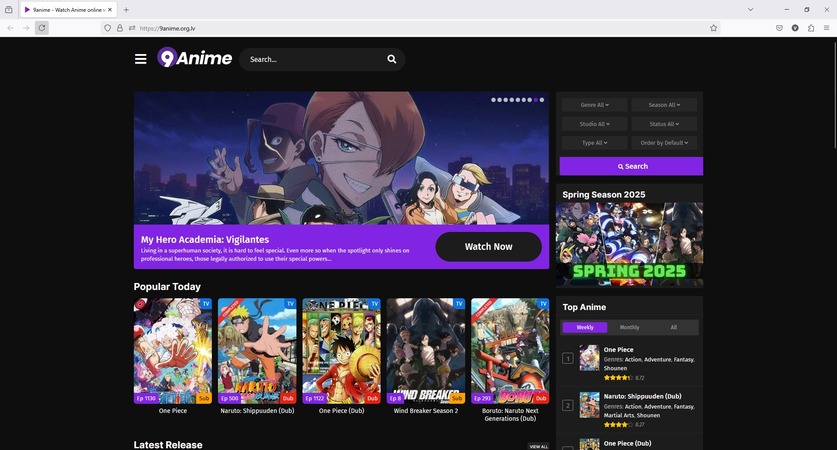Click the TV badge on Wind Breaker Season 2
837x450 pixels.
point(459,304)
